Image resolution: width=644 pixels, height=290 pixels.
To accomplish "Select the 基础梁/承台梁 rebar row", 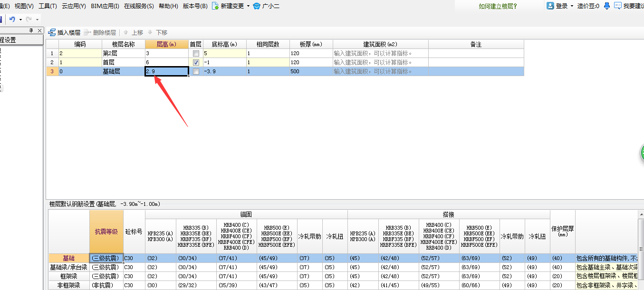I will pos(69,267).
